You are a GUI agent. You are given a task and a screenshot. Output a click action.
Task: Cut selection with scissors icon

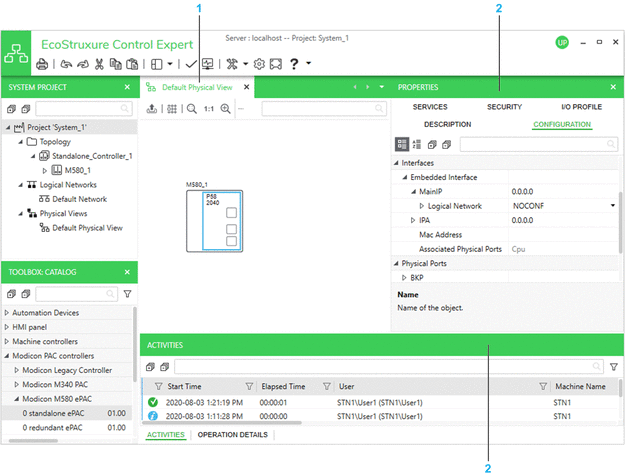pyautogui.click(x=99, y=64)
